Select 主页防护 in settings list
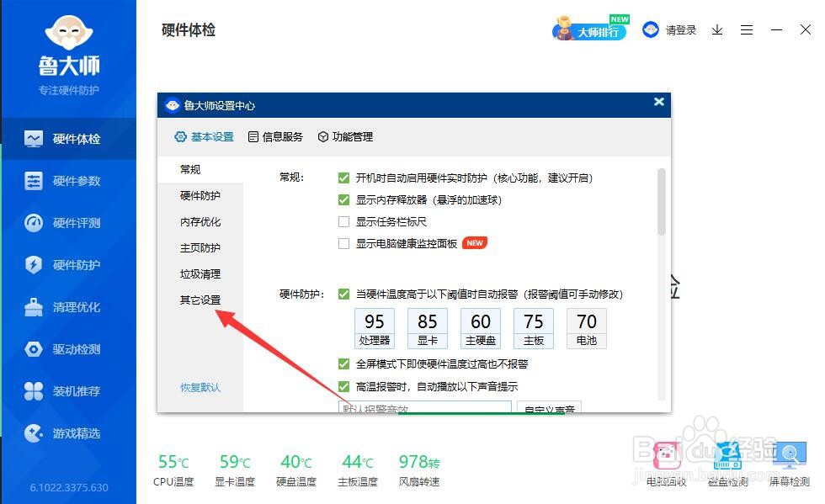 200,247
